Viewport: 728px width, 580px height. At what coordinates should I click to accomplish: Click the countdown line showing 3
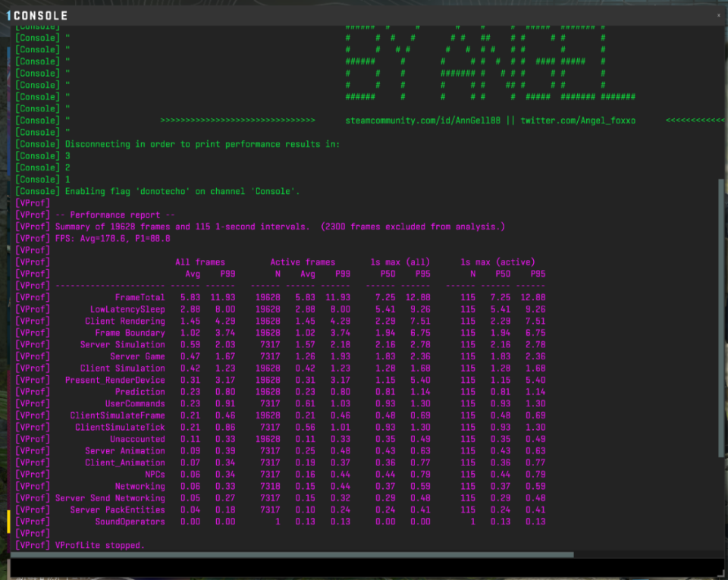[x=67, y=156]
